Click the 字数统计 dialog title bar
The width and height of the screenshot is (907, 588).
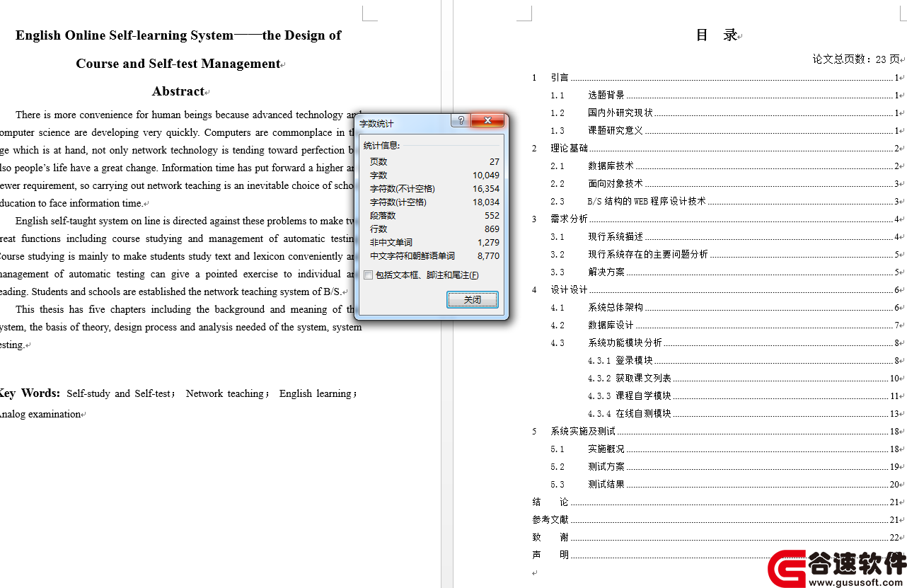(403, 122)
